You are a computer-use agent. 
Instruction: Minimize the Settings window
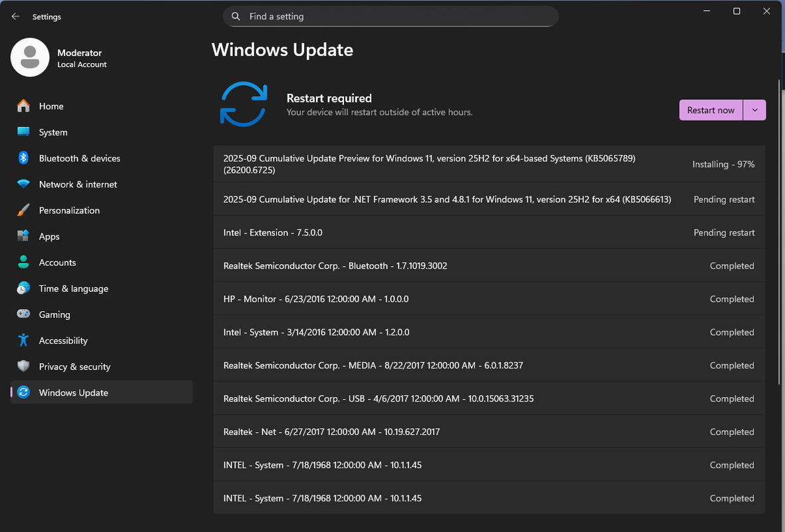(706, 11)
